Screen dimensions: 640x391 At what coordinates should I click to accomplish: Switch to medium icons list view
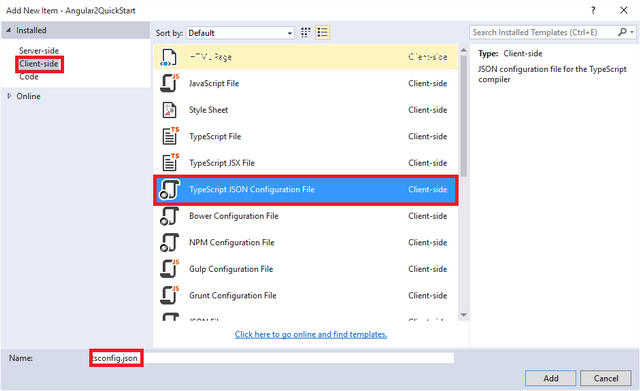pos(322,33)
